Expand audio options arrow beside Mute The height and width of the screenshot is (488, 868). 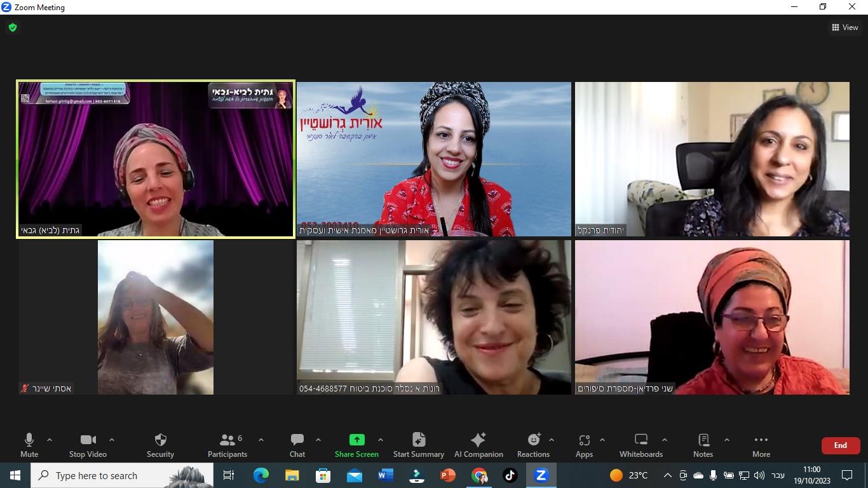point(50,440)
